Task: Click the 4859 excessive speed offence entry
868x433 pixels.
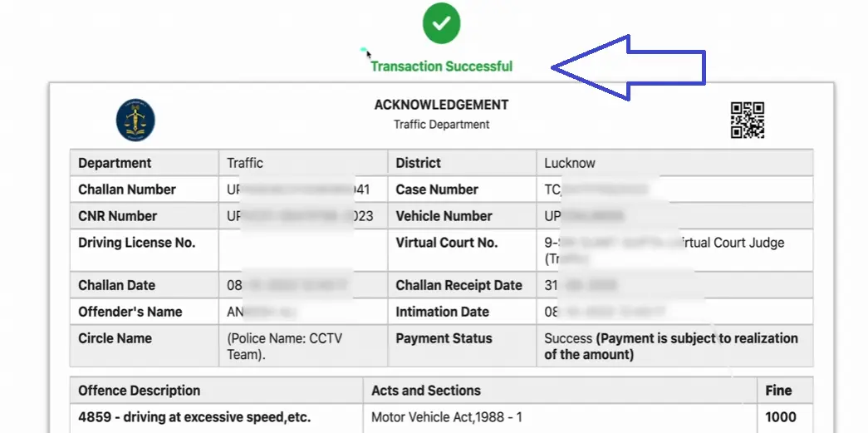Action: tap(194, 417)
